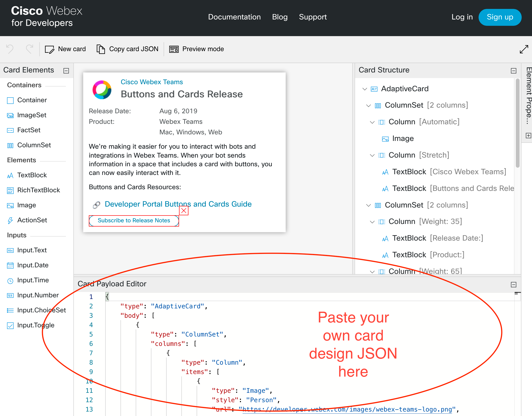Click the collapse Card Payload Editor icon
Image resolution: width=532 pixels, height=416 pixels.
tap(514, 284)
